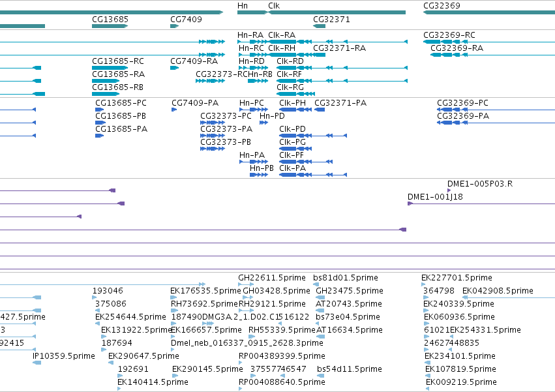Viewport: 555px width, 392px height.
Task: Select protein CG32371-PA
Action: (x=340, y=103)
